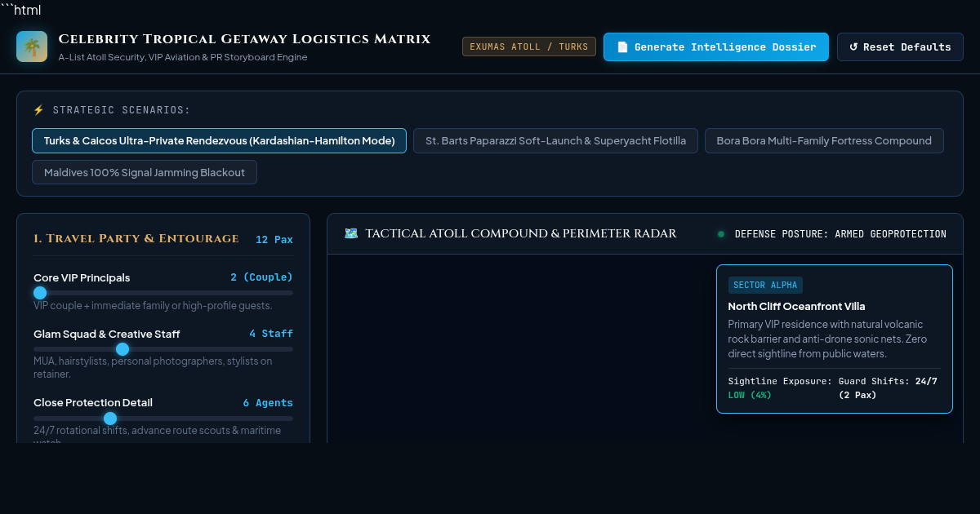This screenshot has height=514, width=980.
Task: Click the Guard Shifts 24/7 value
Action: (x=888, y=388)
